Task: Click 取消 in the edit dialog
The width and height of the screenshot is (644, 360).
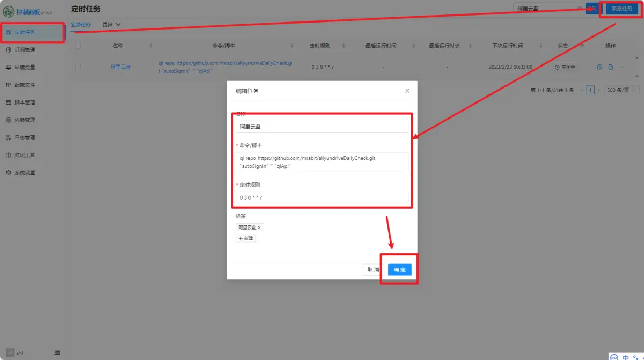Action: (x=374, y=269)
